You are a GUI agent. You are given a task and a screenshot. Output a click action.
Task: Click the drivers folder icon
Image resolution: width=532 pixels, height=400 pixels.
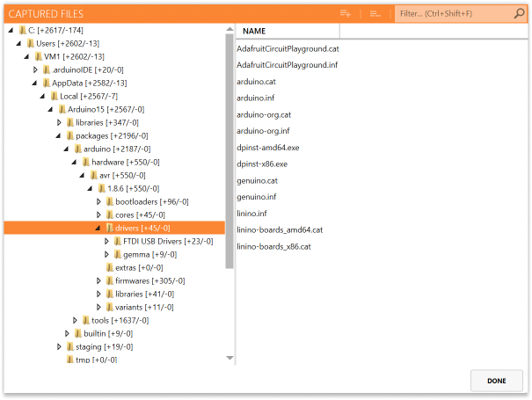pyautogui.click(x=110, y=228)
